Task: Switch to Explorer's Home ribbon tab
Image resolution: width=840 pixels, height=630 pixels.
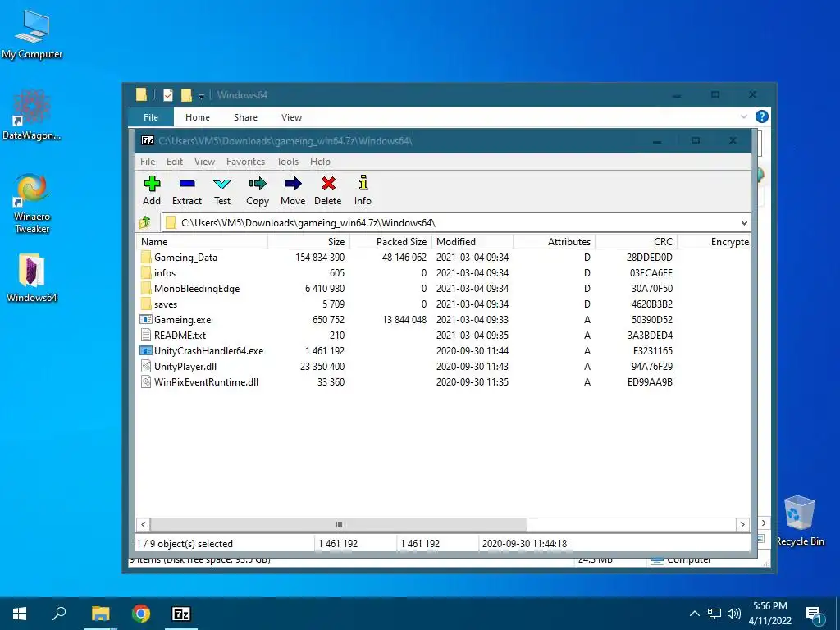Action: coord(198,117)
